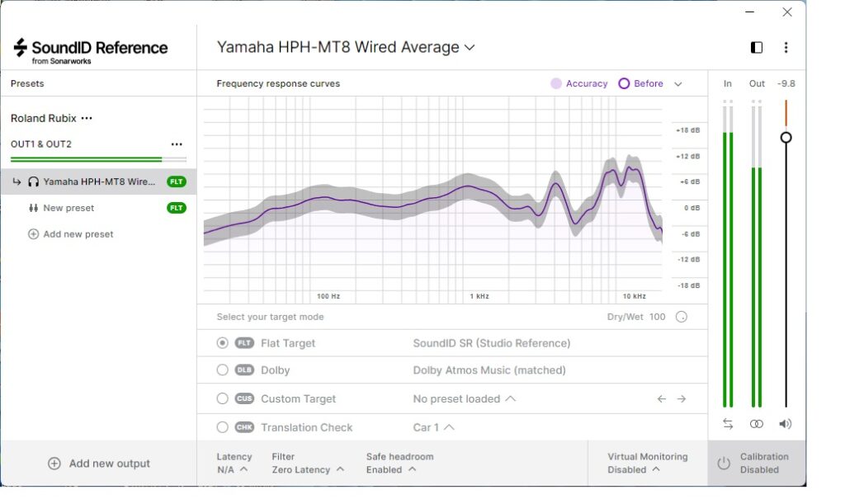This screenshot has width=845, height=504.
Task: Select the New preset item
Action: [x=68, y=209]
